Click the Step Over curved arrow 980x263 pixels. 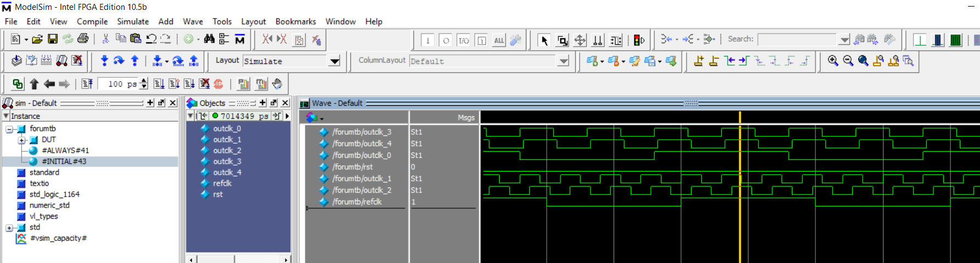coord(119,61)
